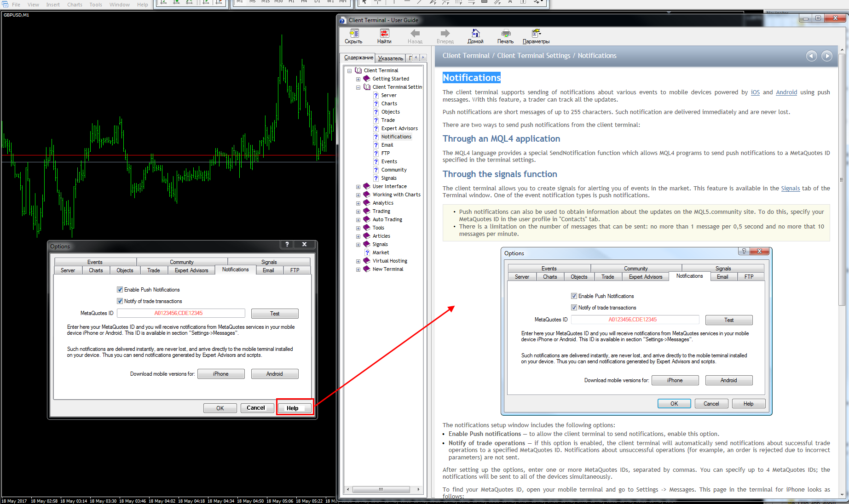Go to previous help topic using round left arrow
This screenshot has height=504, width=849.
coord(812,56)
